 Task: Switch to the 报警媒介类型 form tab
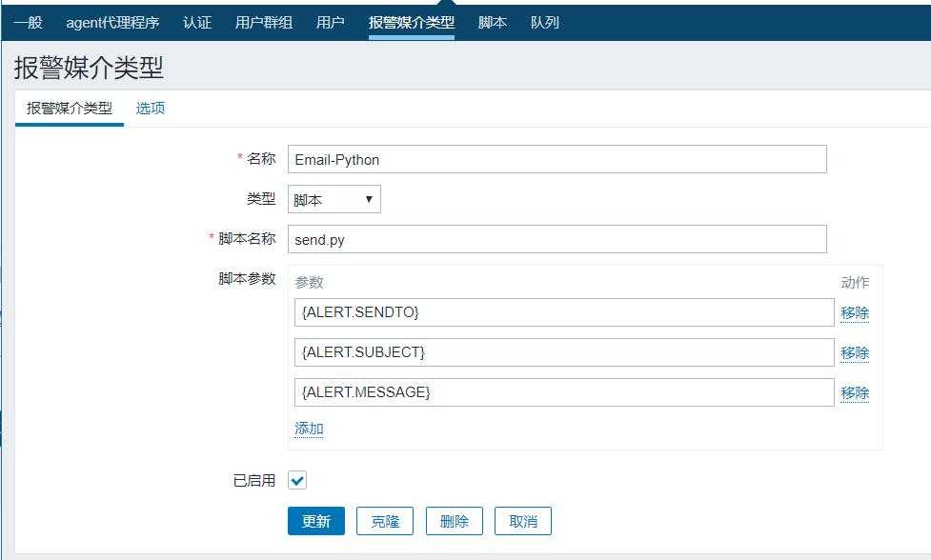(x=70, y=108)
